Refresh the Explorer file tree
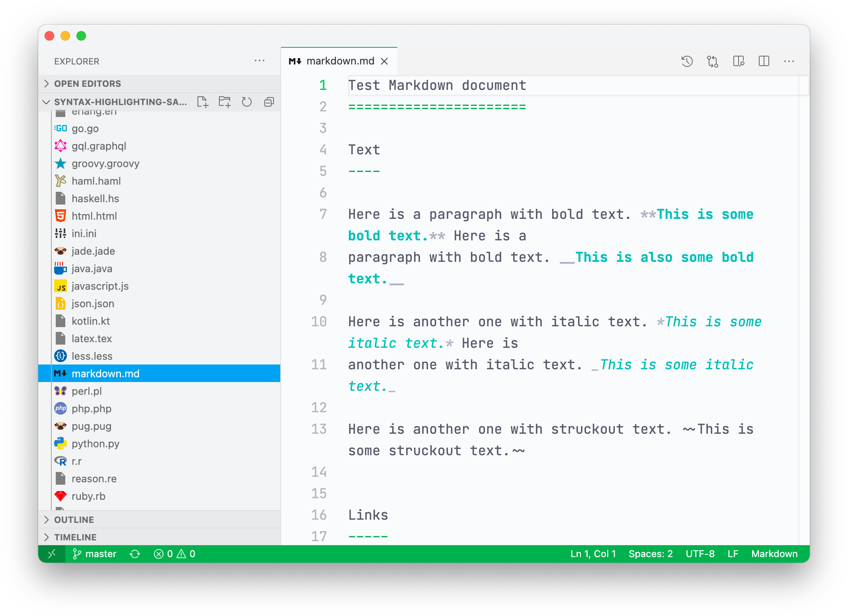Screen dimensions: 848x616 point(247,102)
